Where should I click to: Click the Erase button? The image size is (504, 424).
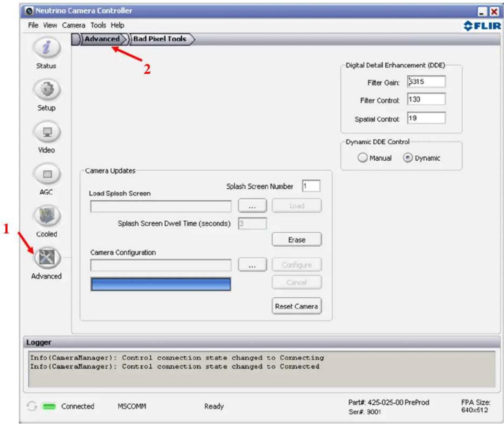[297, 240]
